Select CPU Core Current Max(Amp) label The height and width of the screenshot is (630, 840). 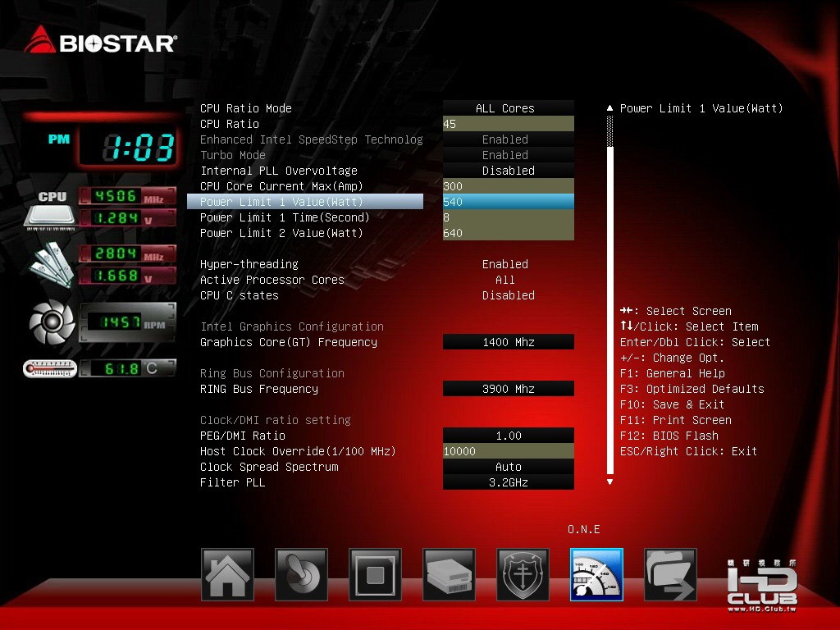281,186
